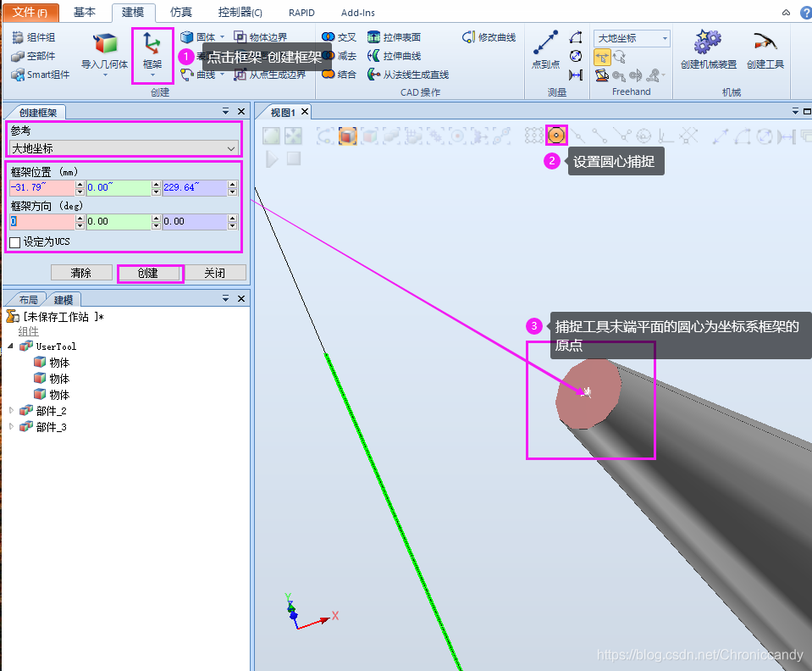
Task: Open the 参考 大地坐标 reference dropdown
Action: pos(124,149)
